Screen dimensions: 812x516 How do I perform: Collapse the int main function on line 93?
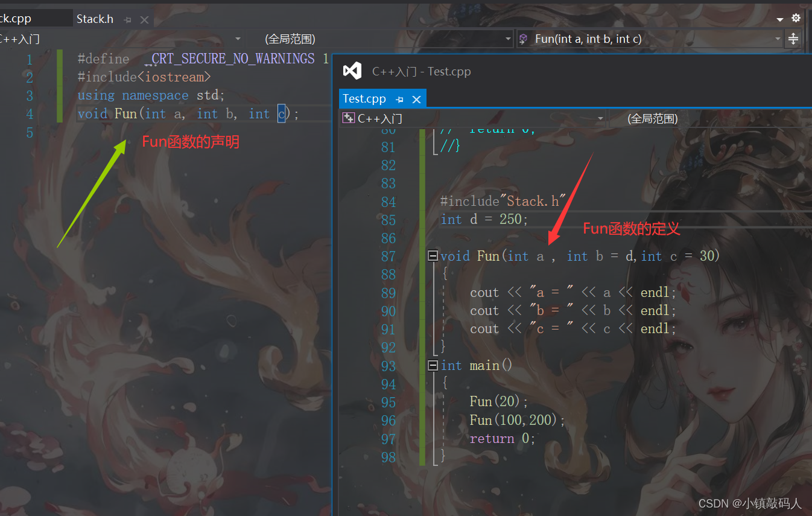[432, 365]
